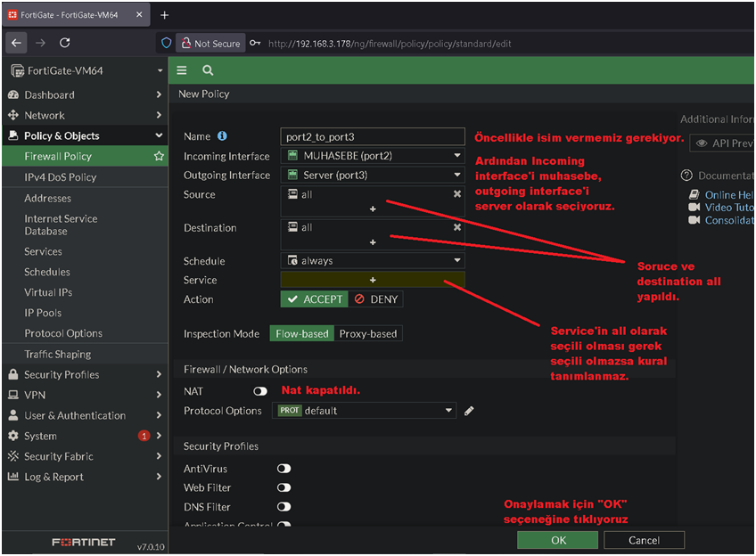Screen dimensions: 756x556
Task: Click the browser forward arrow
Action: 40,43
